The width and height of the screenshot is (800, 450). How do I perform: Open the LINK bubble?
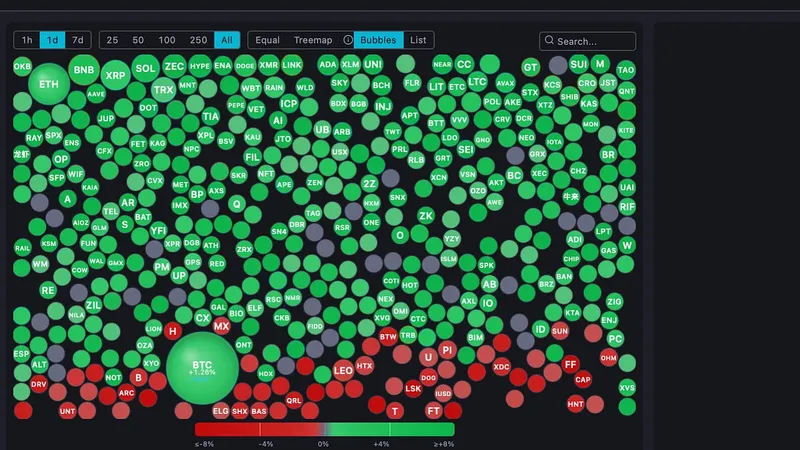click(x=292, y=65)
